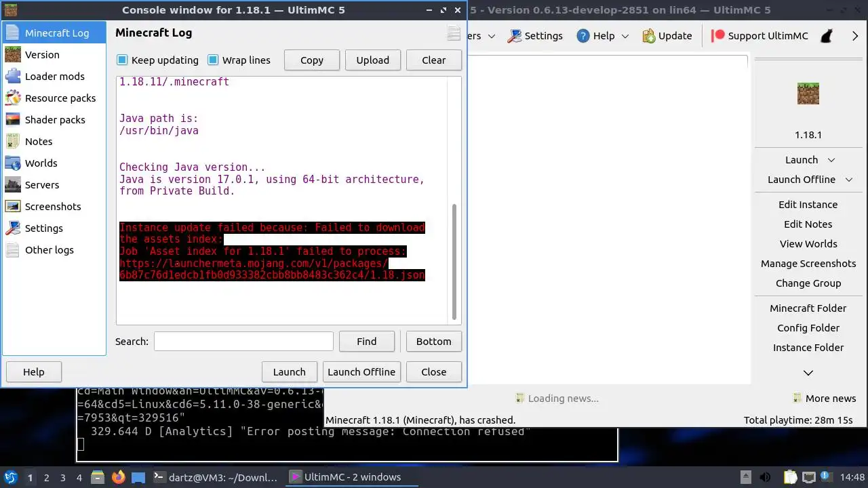868x488 pixels.
Task: Click the log Search input field
Action: [x=243, y=341]
